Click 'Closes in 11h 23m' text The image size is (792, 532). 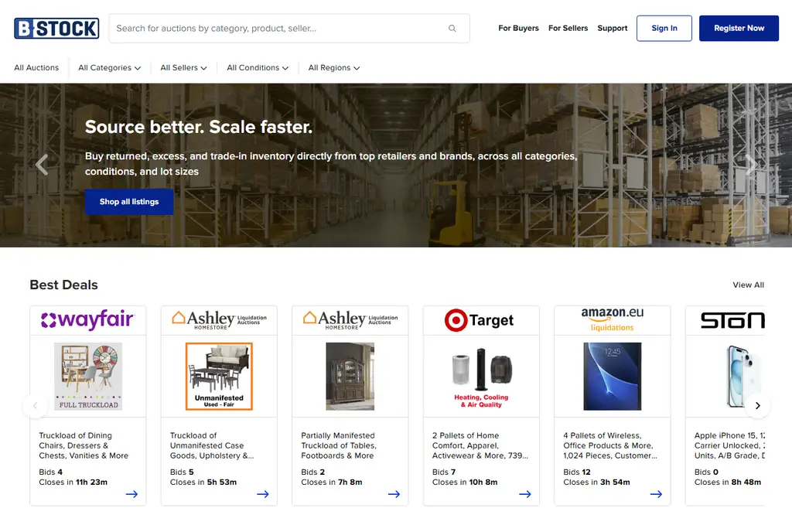(73, 482)
